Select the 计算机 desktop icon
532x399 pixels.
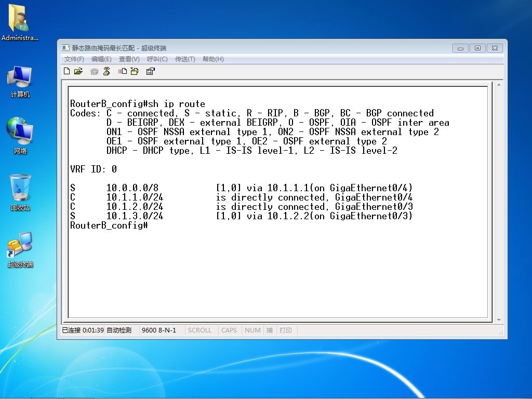point(20,82)
